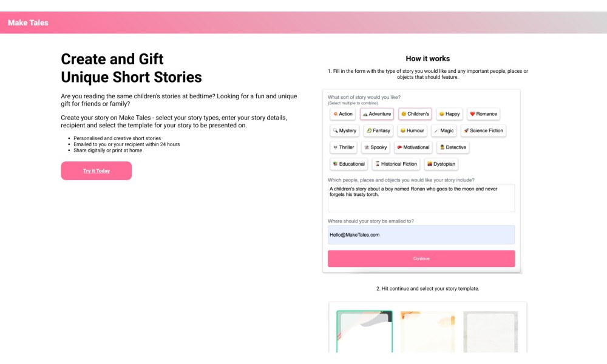Select the green-bordered story template thumbnail
Screen dimensions: 607x364
[364, 331]
